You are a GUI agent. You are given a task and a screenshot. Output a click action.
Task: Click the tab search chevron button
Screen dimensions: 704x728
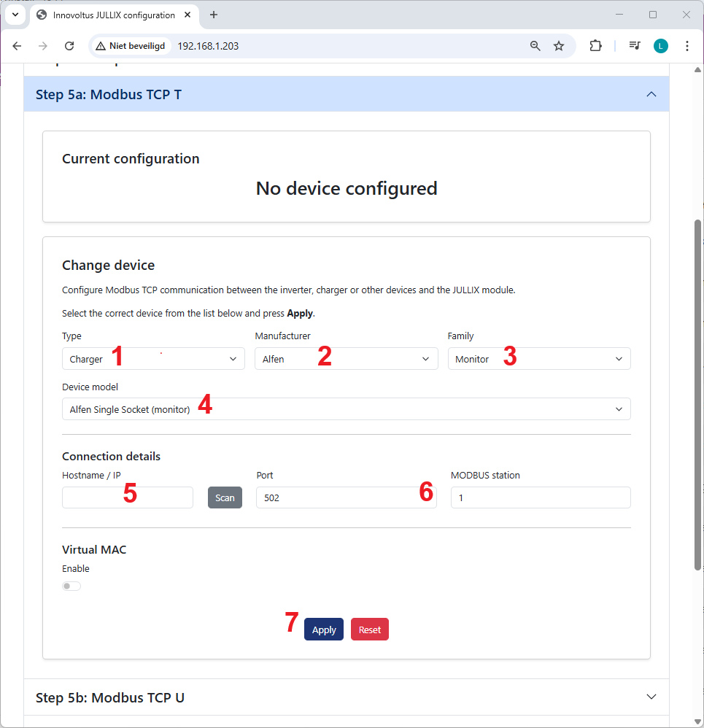(x=15, y=15)
